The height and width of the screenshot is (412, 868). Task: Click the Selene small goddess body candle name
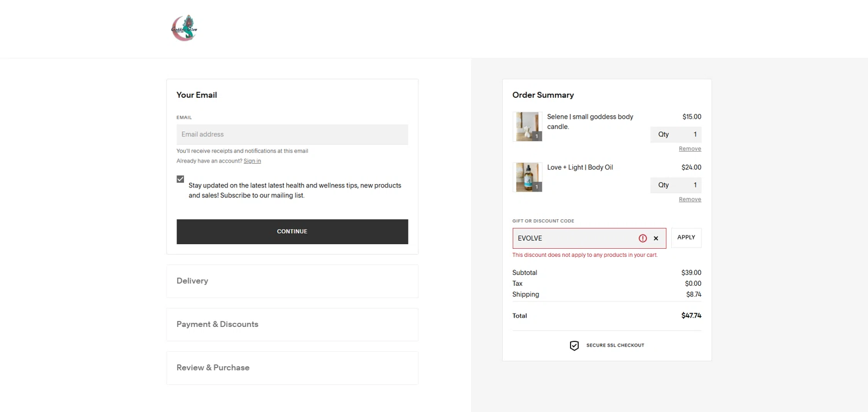[590, 122]
